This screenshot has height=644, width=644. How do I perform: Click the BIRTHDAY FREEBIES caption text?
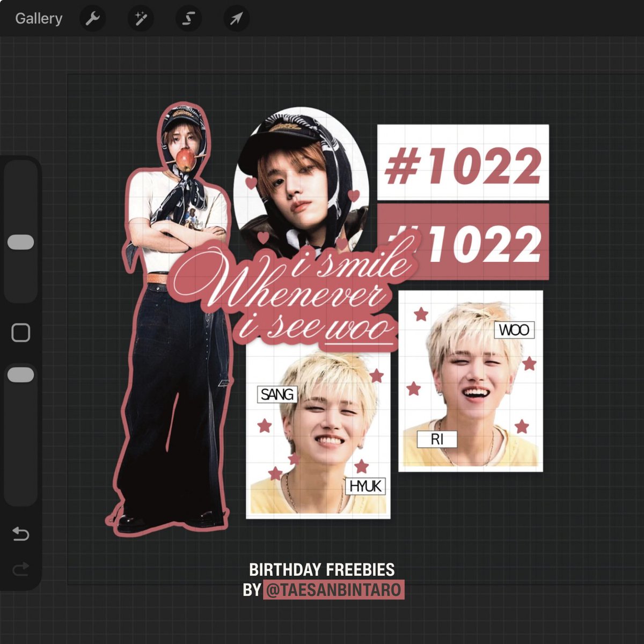[x=322, y=569]
